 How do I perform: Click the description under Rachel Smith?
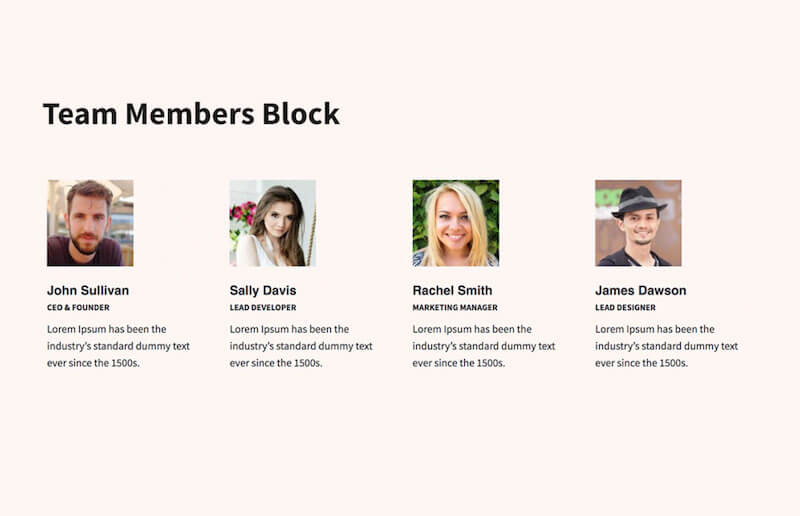click(x=484, y=346)
